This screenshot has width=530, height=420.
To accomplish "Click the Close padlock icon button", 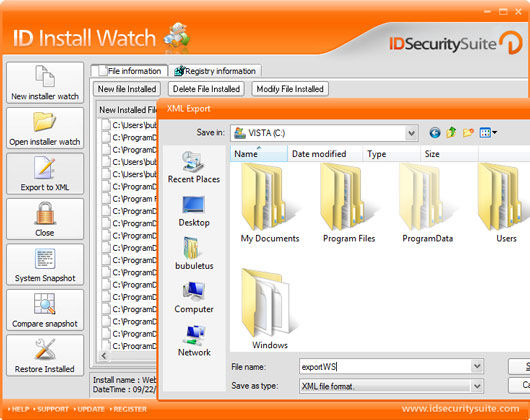I will coord(45,219).
